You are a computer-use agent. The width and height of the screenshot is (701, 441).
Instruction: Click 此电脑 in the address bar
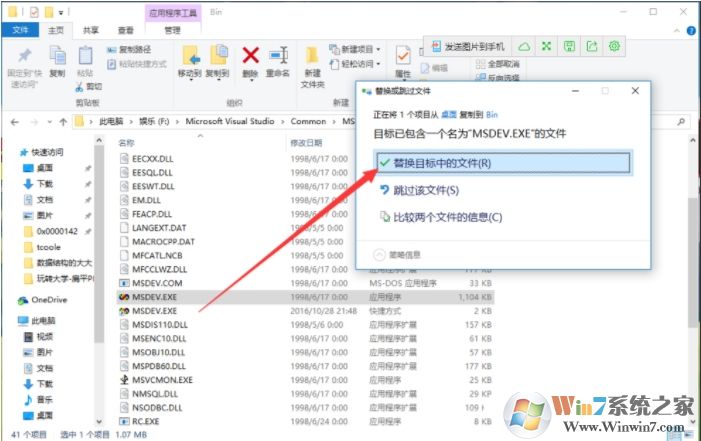[111, 121]
